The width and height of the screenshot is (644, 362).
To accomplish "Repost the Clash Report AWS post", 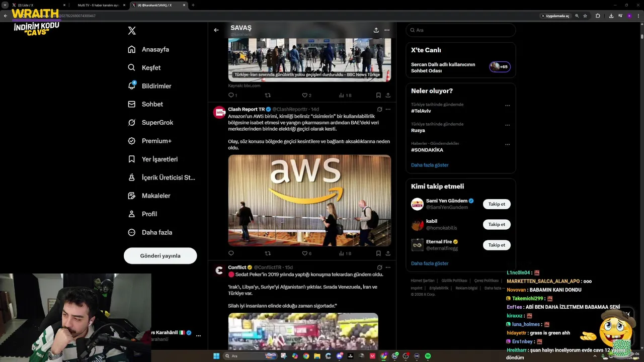I will click(x=268, y=253).
